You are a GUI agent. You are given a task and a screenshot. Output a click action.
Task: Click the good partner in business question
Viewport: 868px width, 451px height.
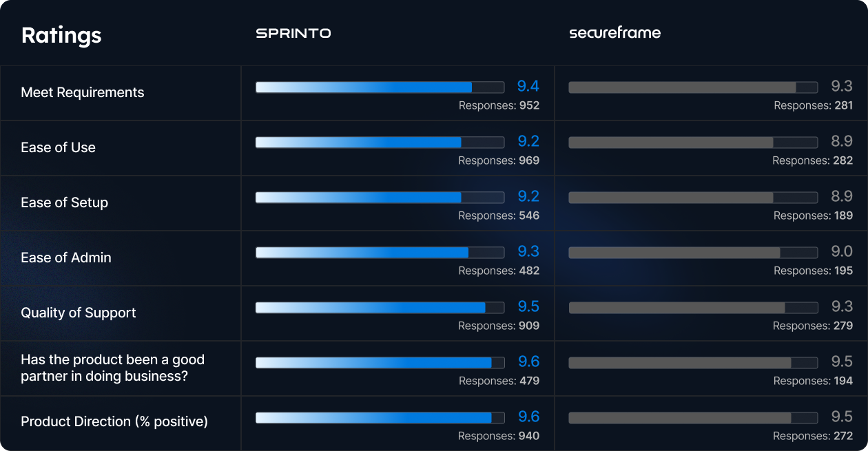point(112,367)
